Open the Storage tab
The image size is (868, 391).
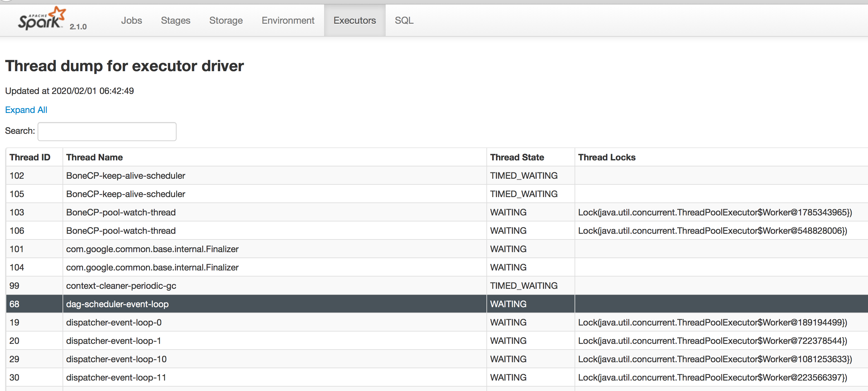(x=226, y=21)
